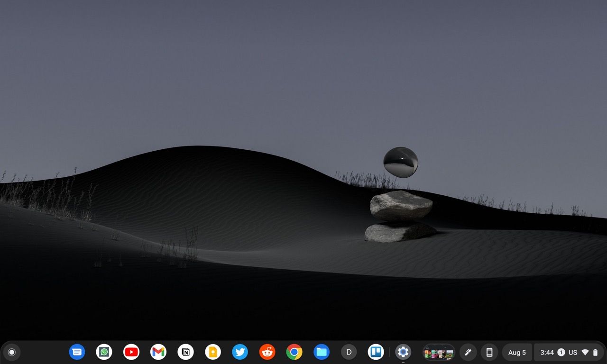Open the Twitter app icon
This screenshot has height=364, width=607.
click(240, 352)
